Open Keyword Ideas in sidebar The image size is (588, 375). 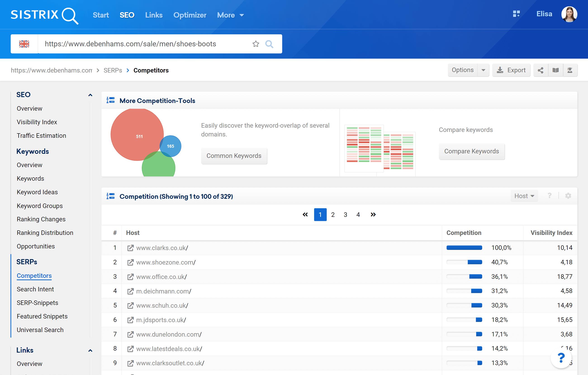pos(37,192)
